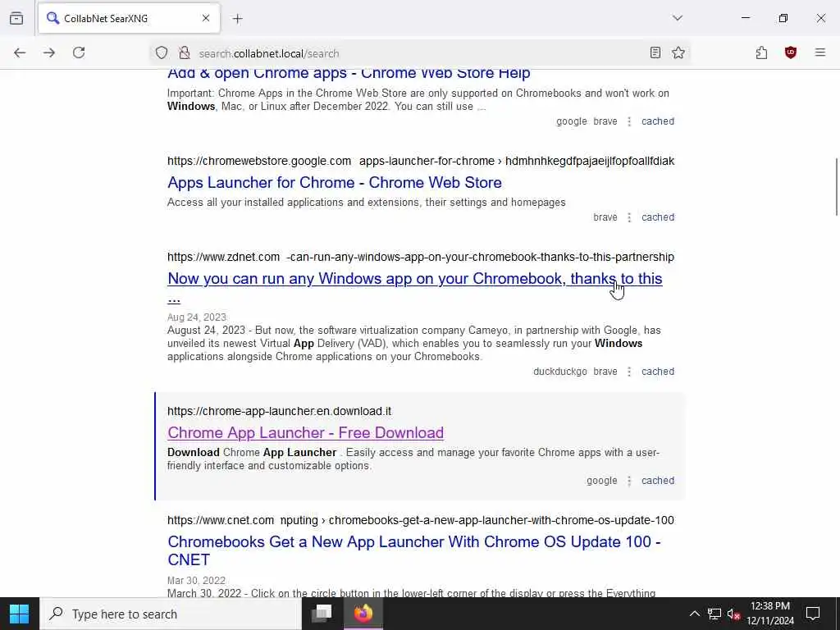Open more options dots for Chrome App Launcher download
840x630 pixels.
pyautogui.click(x=629, y=481)
